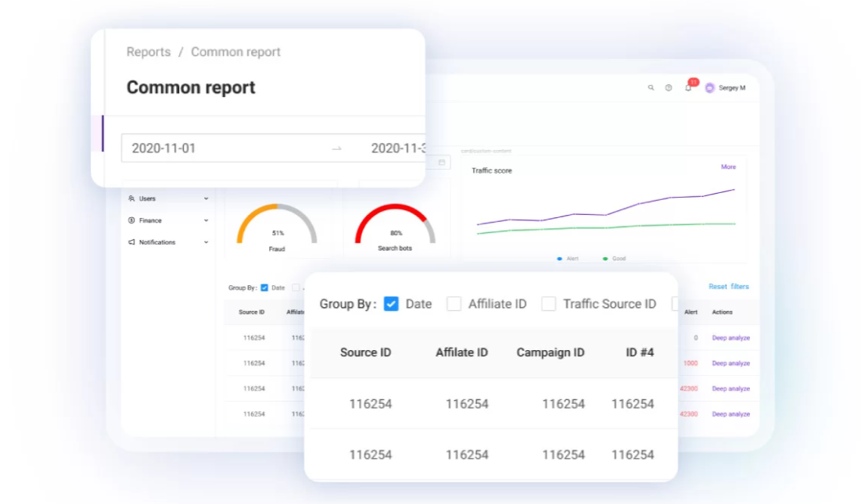Open notifications bell in top bar
The height and width of the screenshot is (504, 861).
click(687, 88)
